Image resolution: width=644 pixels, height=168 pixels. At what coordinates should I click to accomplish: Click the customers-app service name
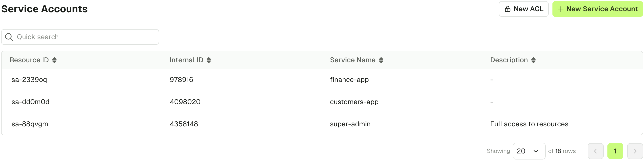(354, 102)
